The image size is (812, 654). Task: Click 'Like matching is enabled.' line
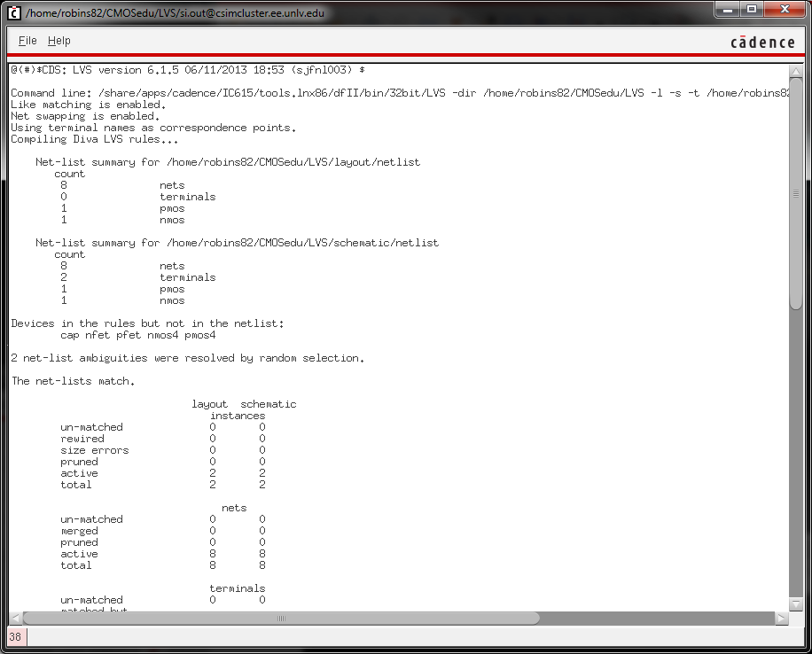(89, 105)
